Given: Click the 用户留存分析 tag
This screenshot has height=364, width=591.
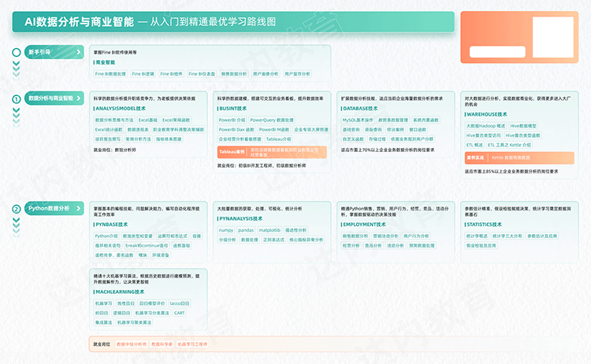Looking at the screenshot, I should (x=297, y=74).
